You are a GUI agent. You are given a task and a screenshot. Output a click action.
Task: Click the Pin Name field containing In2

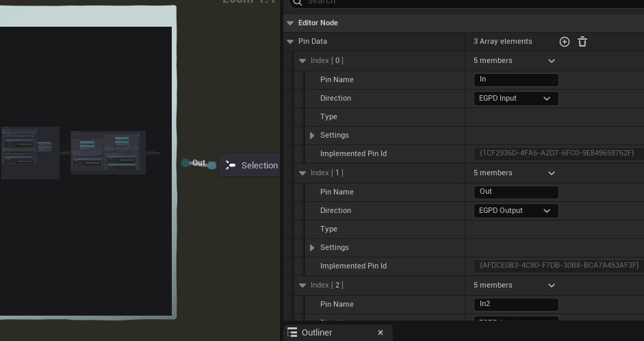pos(516,304)
